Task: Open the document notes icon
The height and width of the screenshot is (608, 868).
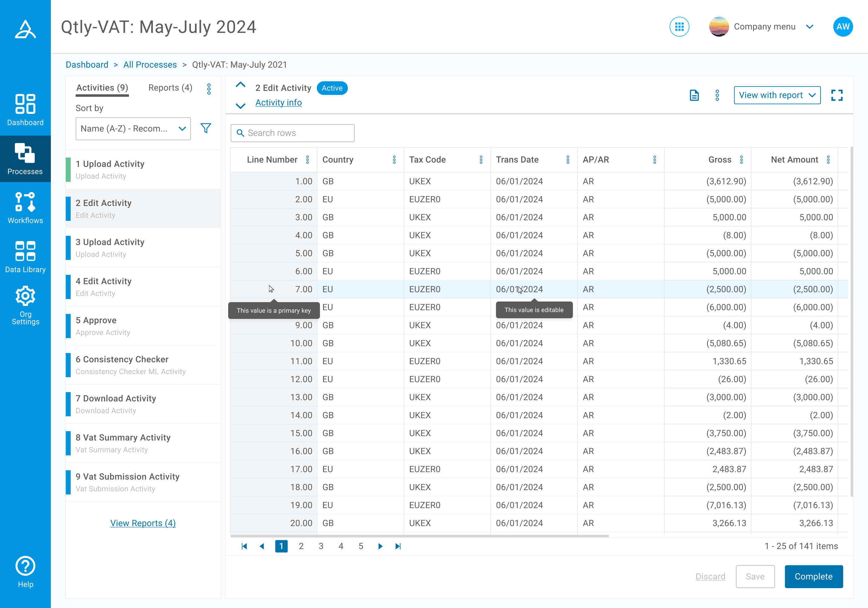Action: tap(694, 95)
